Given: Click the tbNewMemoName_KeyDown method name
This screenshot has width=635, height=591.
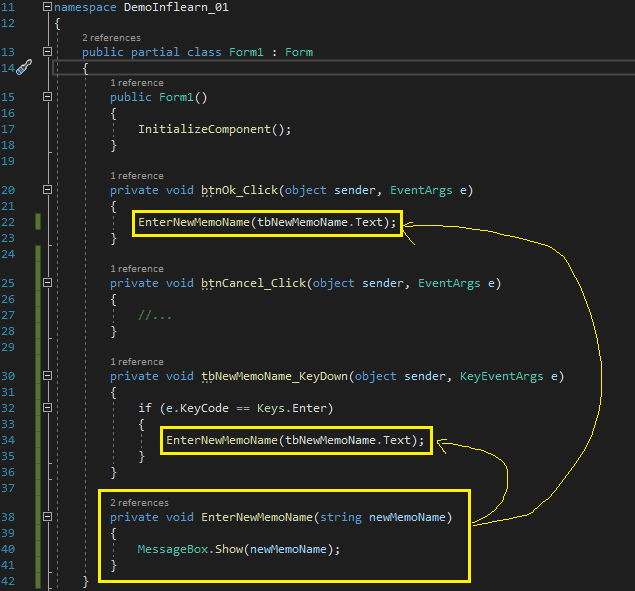Looking at the screenshot, I should [275, 376].
